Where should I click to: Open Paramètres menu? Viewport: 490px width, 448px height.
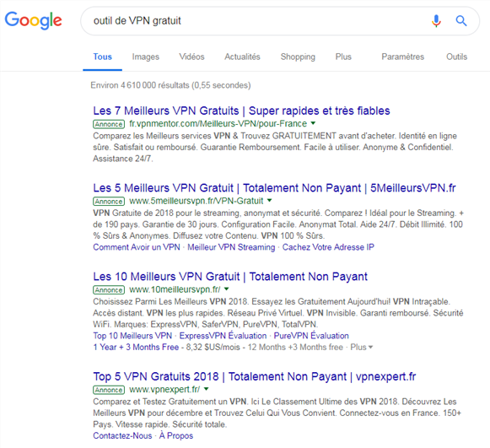coord(403,57)
